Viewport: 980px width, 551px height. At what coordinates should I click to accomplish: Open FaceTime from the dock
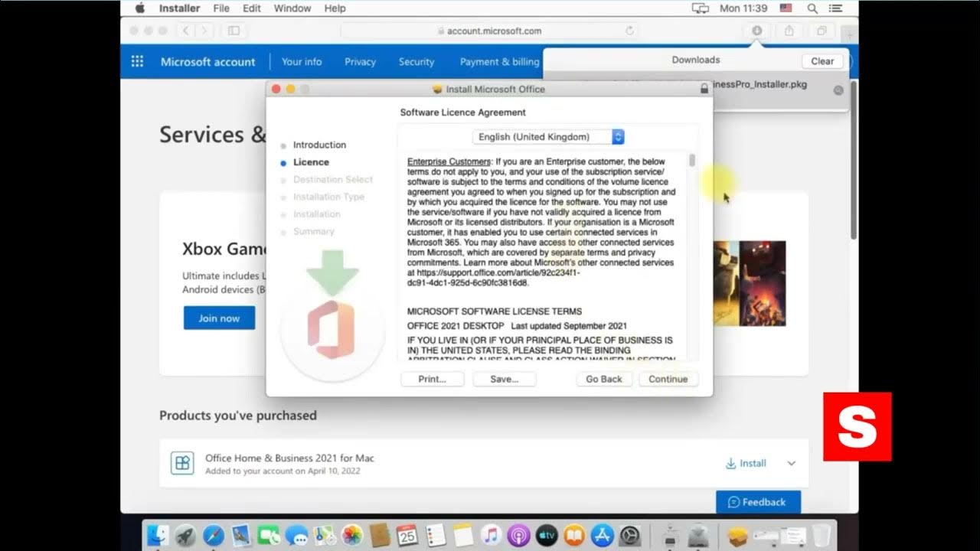[x=269, y=535]
